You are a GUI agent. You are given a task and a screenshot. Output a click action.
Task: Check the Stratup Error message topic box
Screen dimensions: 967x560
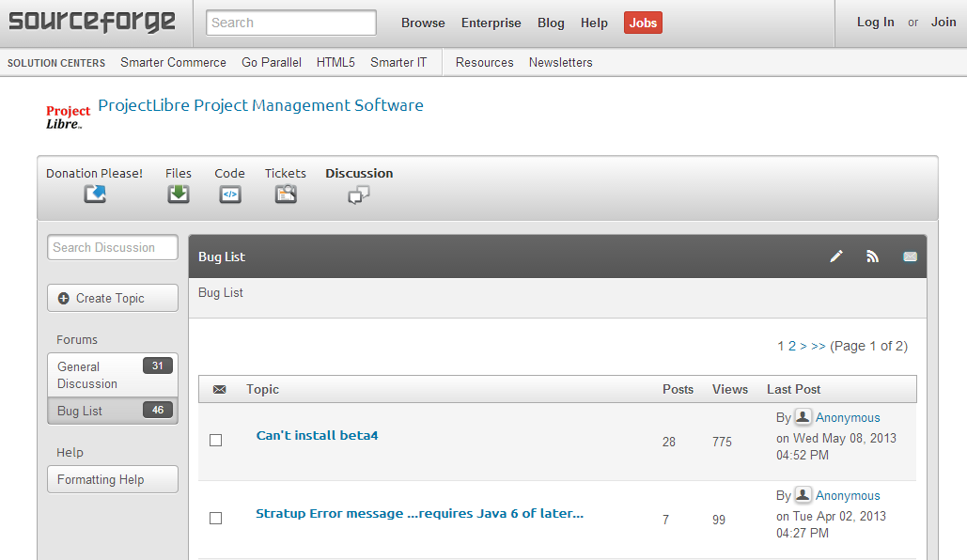216,519
